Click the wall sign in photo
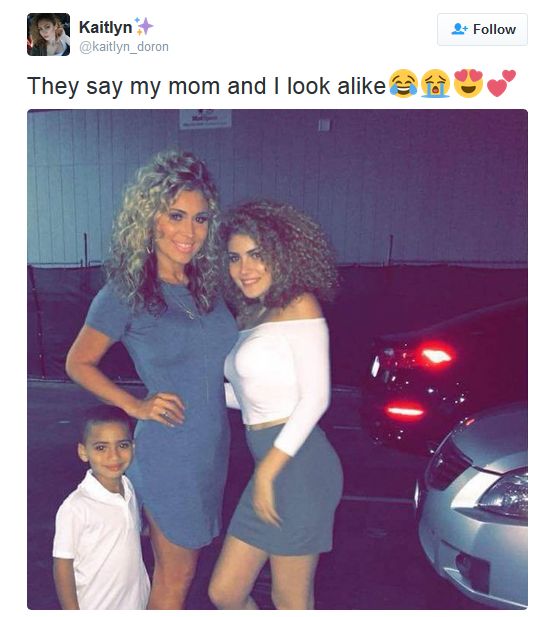Image resolution: width=555 pixels, height=617 pixels. (x=205, y=119)
